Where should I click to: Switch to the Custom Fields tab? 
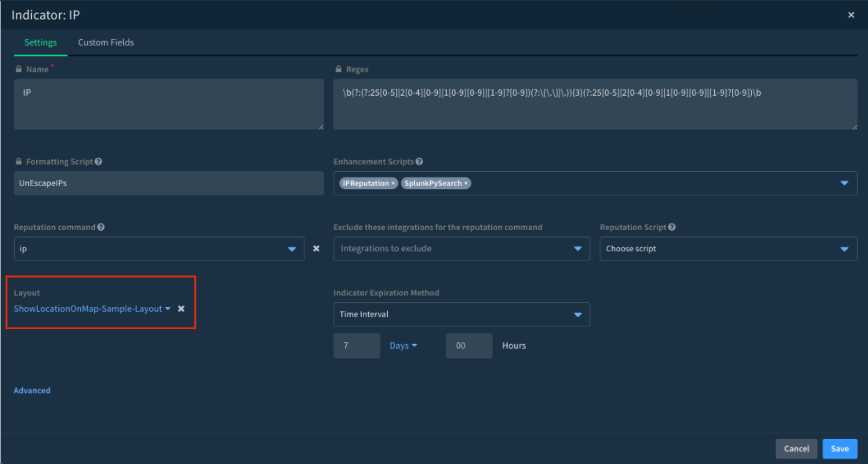point(106,42)
